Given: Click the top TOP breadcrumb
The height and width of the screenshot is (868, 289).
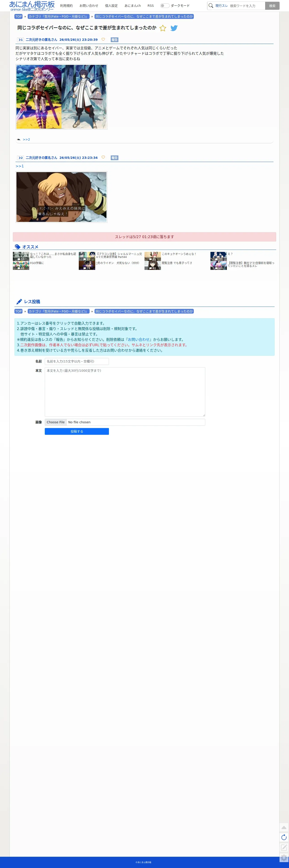Looking at the screenshot, I should pos(18,16).
